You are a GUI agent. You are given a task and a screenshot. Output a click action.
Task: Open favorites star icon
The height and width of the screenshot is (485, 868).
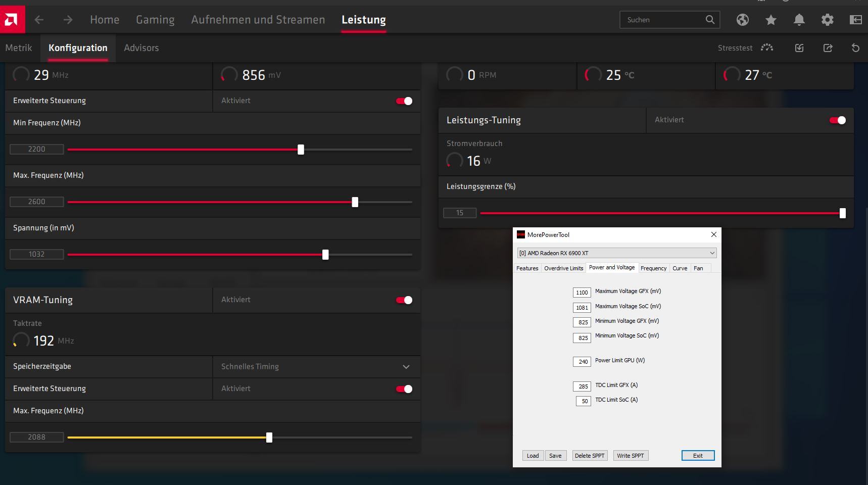(770, 20)
